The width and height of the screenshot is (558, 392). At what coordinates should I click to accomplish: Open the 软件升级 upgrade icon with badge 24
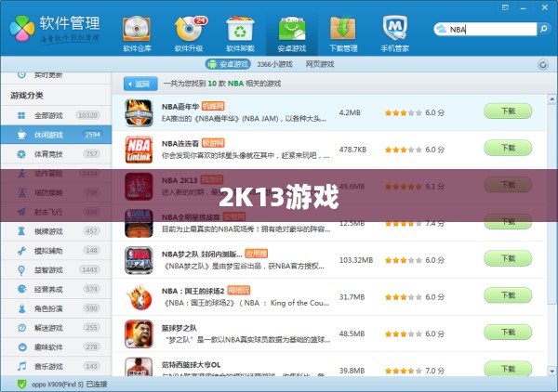[x=189, y=33]
